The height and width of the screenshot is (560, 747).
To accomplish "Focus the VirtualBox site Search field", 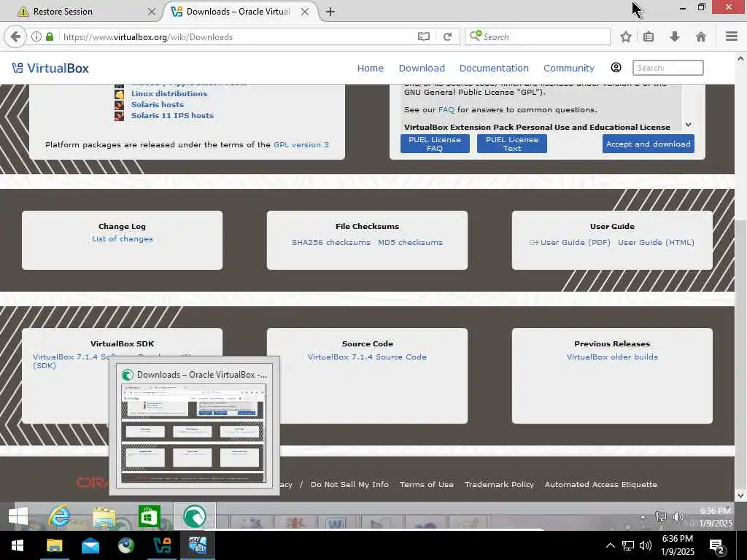I will tap(668, 68).
